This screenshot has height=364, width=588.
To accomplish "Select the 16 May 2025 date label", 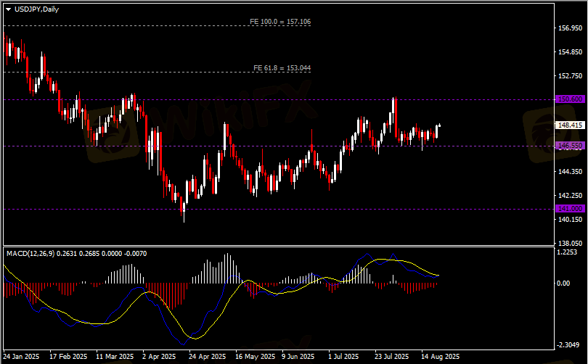I will point(255,357).
